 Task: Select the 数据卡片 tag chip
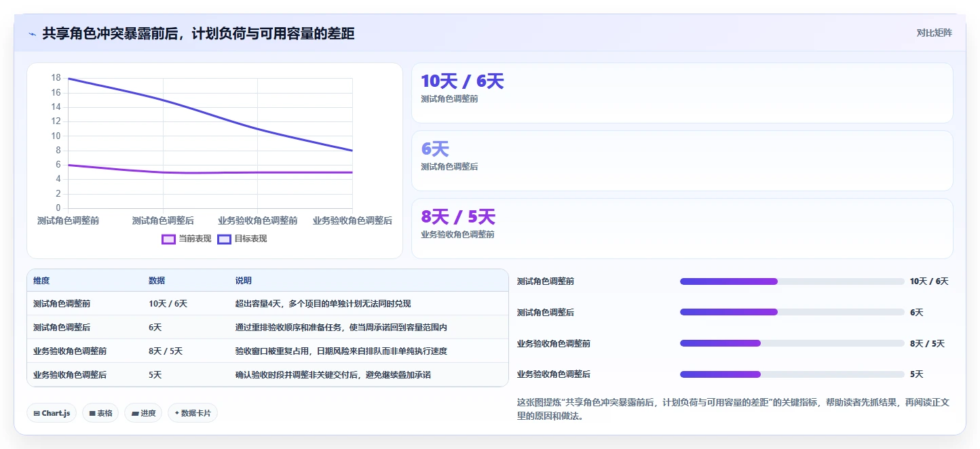coord(193,413)
